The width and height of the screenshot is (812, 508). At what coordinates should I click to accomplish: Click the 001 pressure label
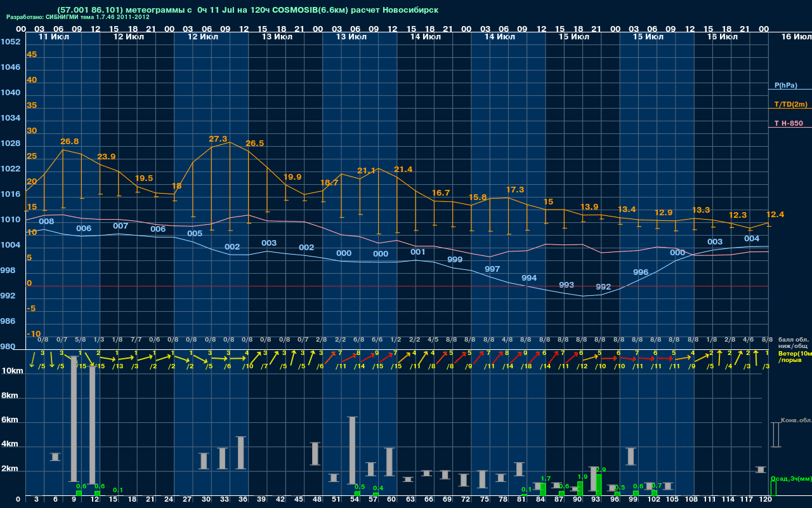[x=417, y=251]
